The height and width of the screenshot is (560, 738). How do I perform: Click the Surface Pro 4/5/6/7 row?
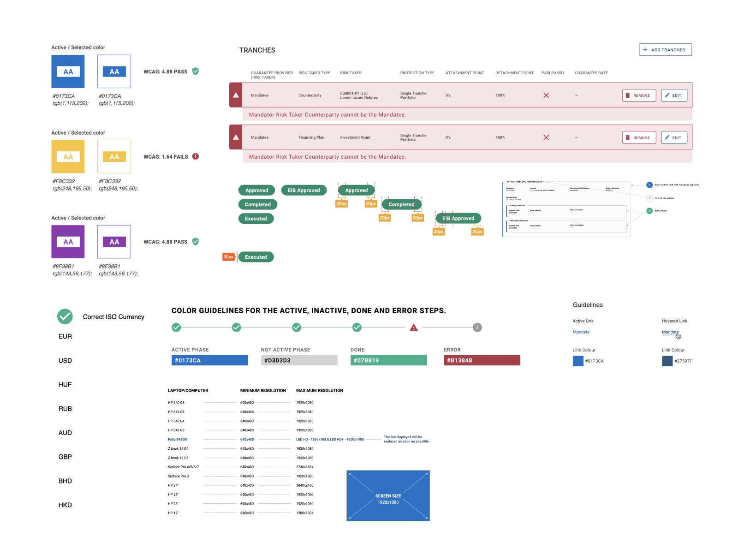(241, 467)
